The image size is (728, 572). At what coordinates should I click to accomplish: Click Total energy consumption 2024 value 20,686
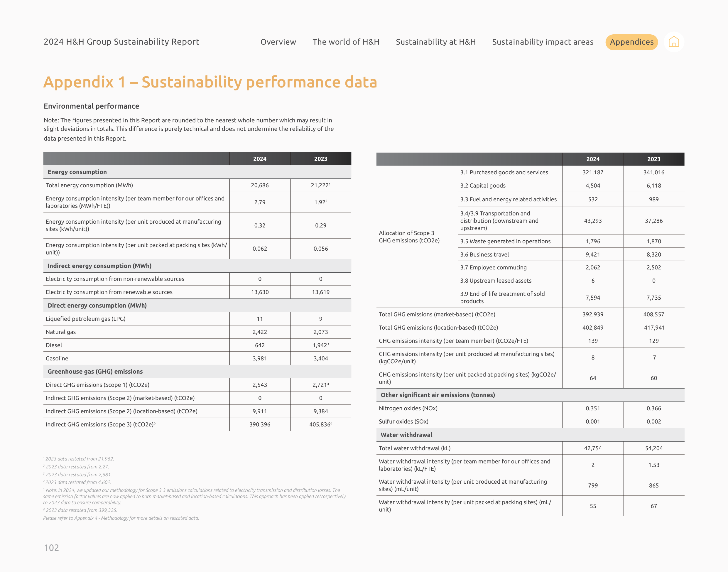tap(259, 185)
